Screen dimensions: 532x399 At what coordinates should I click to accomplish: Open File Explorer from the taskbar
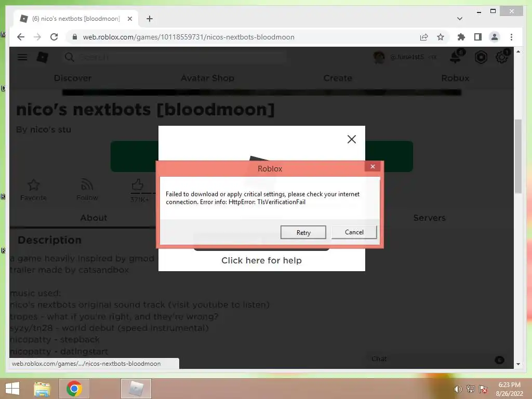[x=42, y=389]
